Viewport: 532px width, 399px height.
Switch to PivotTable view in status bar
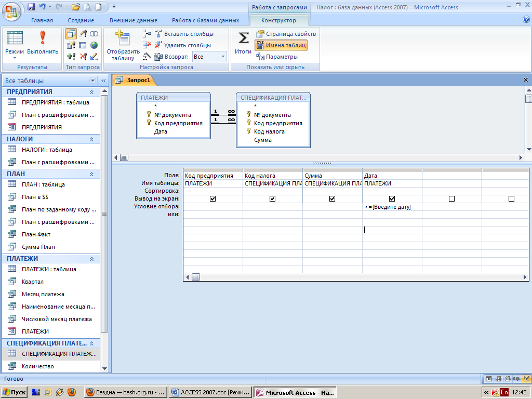pos(498,379)
